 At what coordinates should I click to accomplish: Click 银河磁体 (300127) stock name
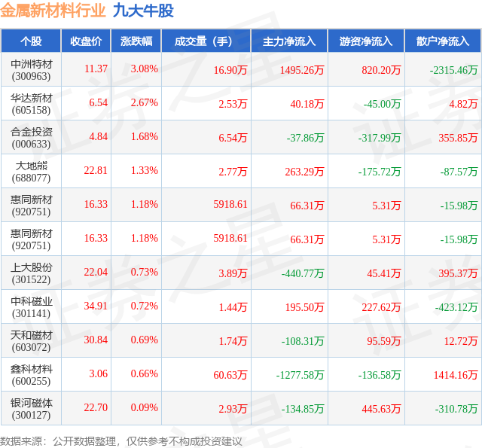pos(31,409)
